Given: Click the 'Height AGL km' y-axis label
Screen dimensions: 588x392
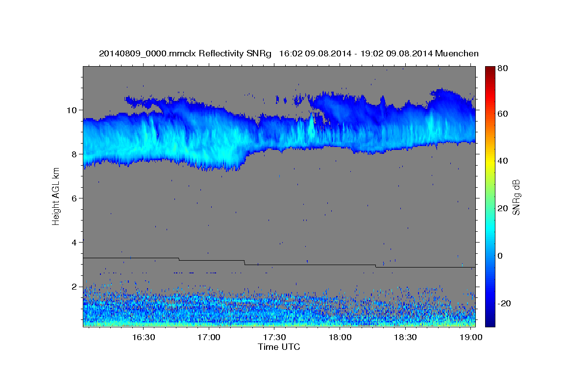Looking at the screenshot, I should 56,196.
